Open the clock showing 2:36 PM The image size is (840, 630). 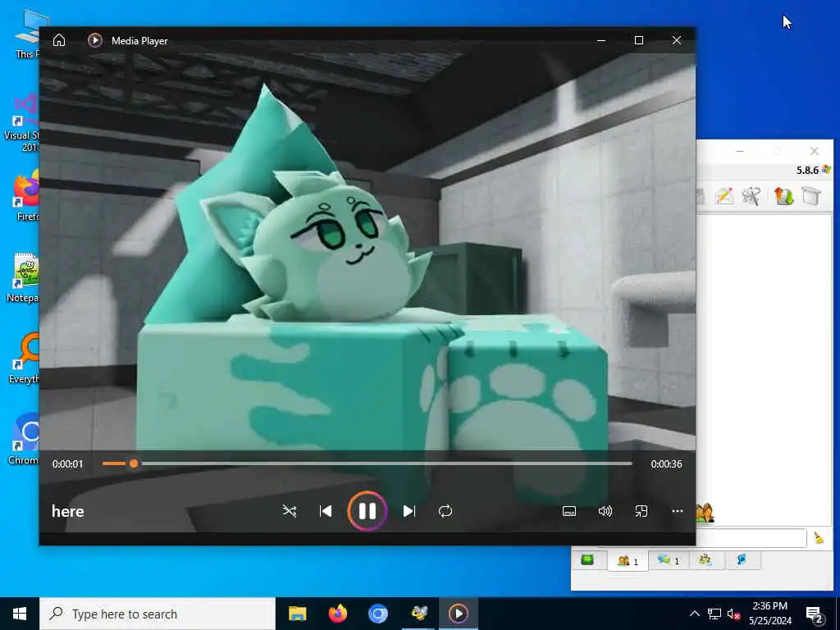point(769,614)
